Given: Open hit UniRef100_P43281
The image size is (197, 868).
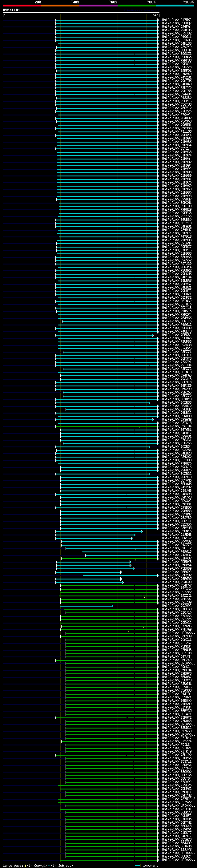Looking at the screenshot, I should click(176, 78).
